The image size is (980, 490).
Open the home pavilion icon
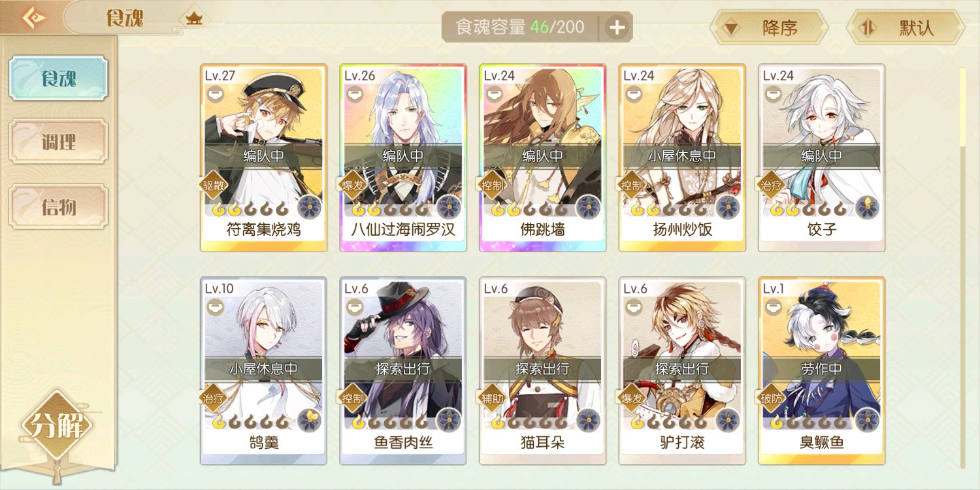tap(193, 19)
